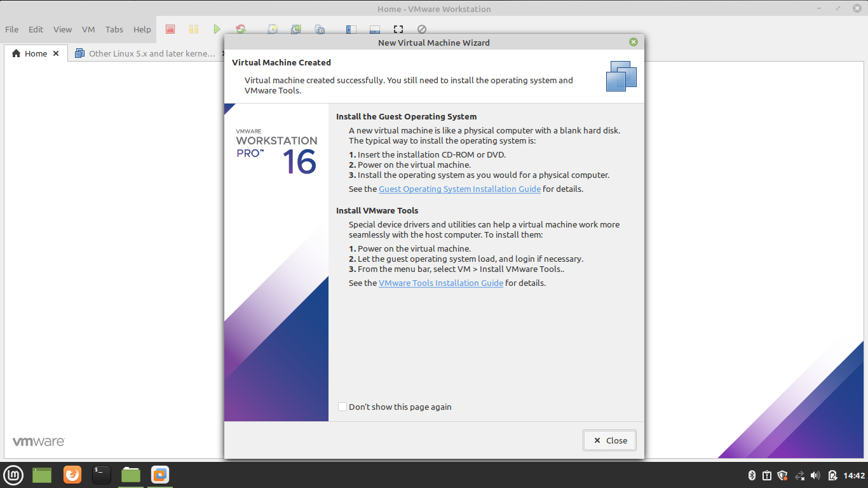Click the Bluetooth tray icon
Screen dimensions: 868x488
[751, 475]
